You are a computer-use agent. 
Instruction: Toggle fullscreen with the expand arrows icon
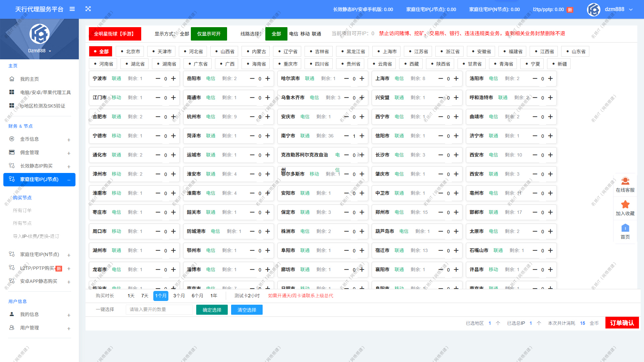(88, 9)
